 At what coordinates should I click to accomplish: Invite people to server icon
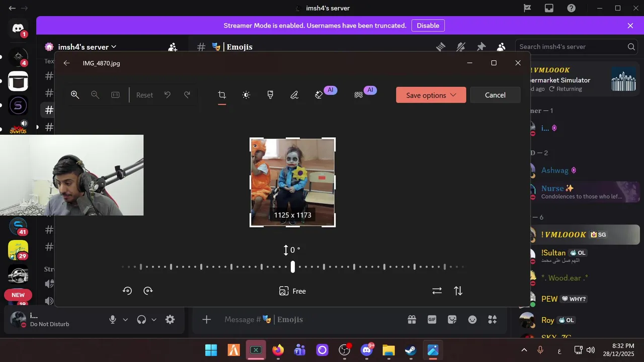coord(173,47)
